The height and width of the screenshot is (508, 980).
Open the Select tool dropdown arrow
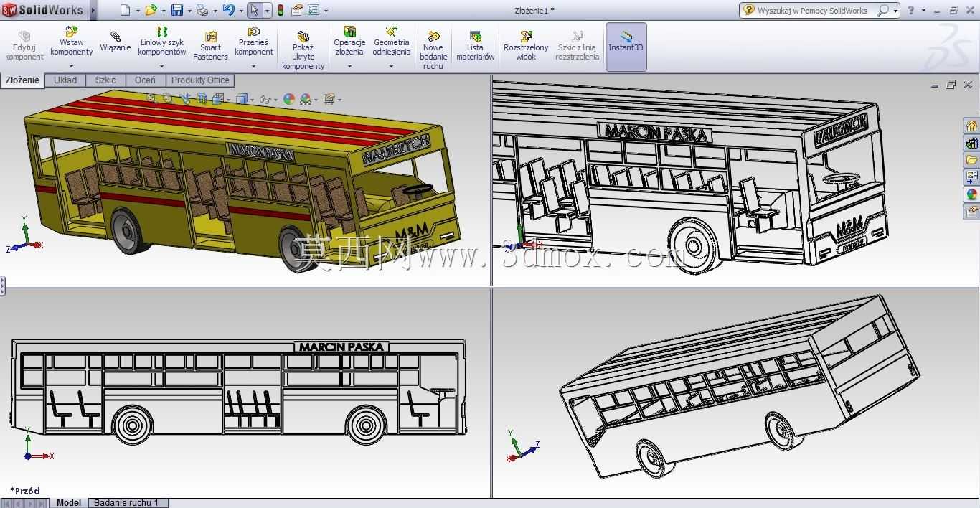(267, 11)
